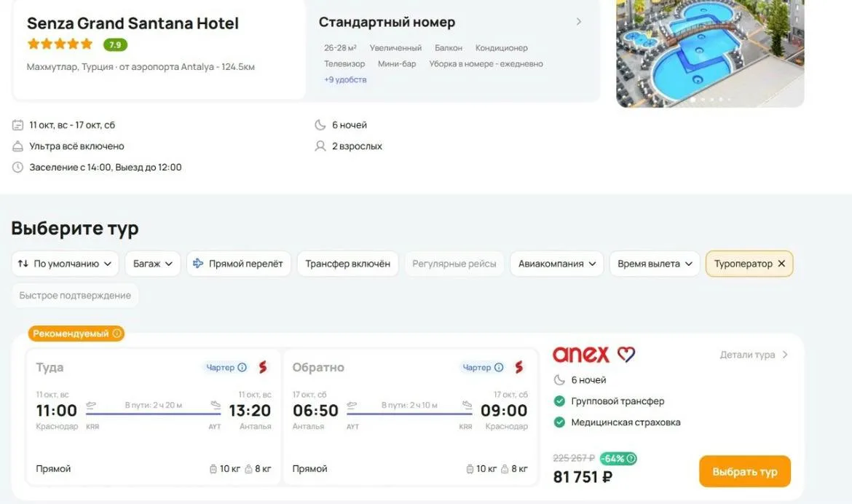Click the takeoff icon by 11:00 departure
Viewport: 852px width, 504px height.
tap(91, 405)
